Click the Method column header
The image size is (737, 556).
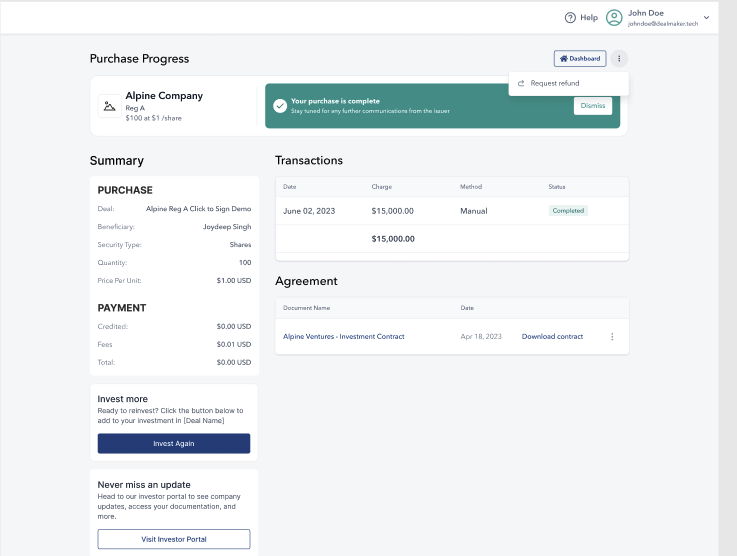470,187
